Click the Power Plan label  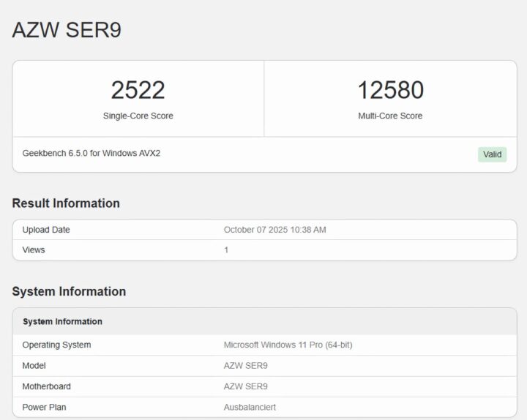coord(44,408)
